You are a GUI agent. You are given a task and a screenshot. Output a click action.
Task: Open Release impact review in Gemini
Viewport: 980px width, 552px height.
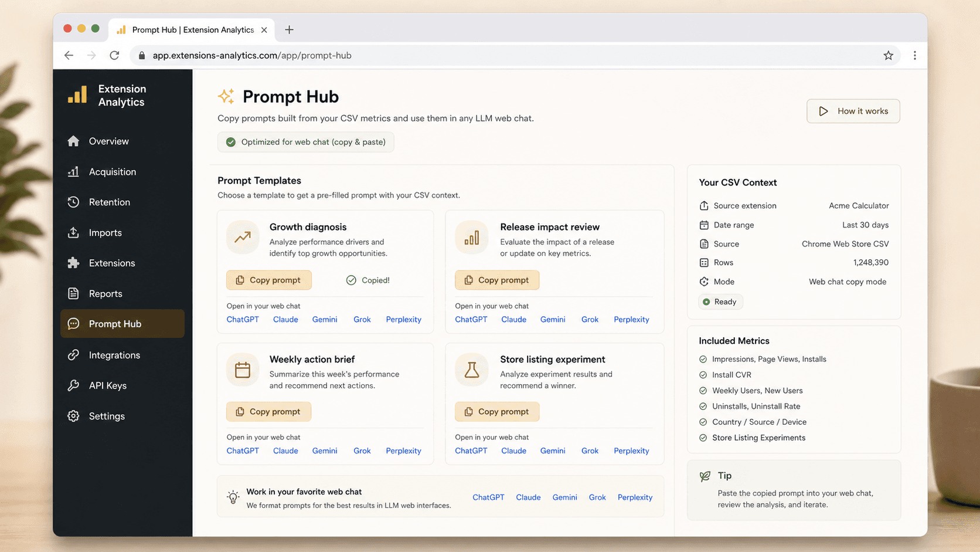coord(553,320)
